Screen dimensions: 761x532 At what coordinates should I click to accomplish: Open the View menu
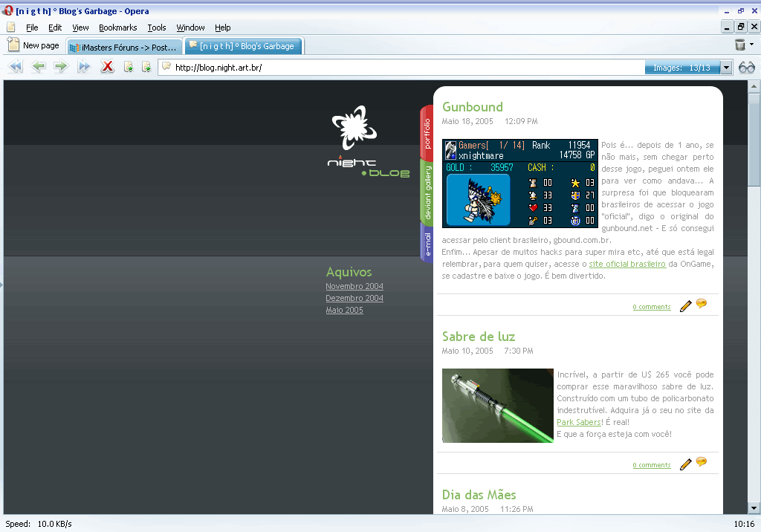(x=80, y=27)
